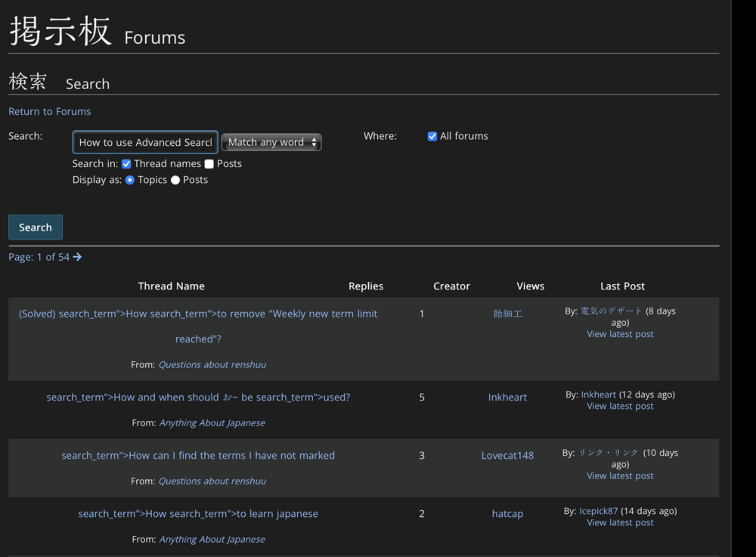The image size is (756, 557).
Task: Open last poster 電気のデザート profile
Action: pos(611,311)
